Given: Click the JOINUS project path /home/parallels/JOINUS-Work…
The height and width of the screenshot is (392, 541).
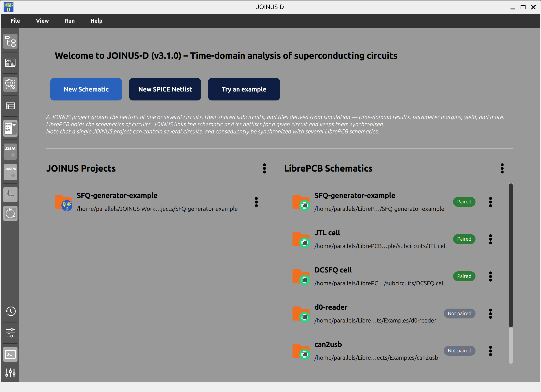Looking at the screenshot, I should [157, 209].
